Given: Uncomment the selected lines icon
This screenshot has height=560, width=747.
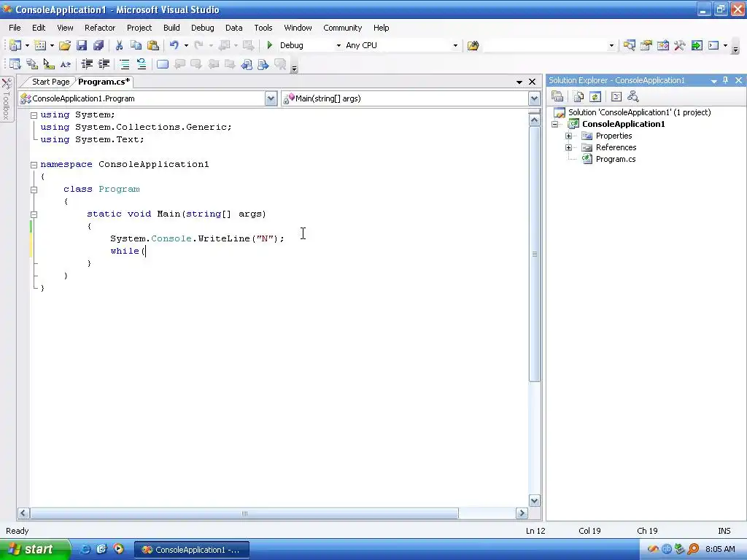Looking at the screenshot, I should pyautogui.click(x=142, y=64).
